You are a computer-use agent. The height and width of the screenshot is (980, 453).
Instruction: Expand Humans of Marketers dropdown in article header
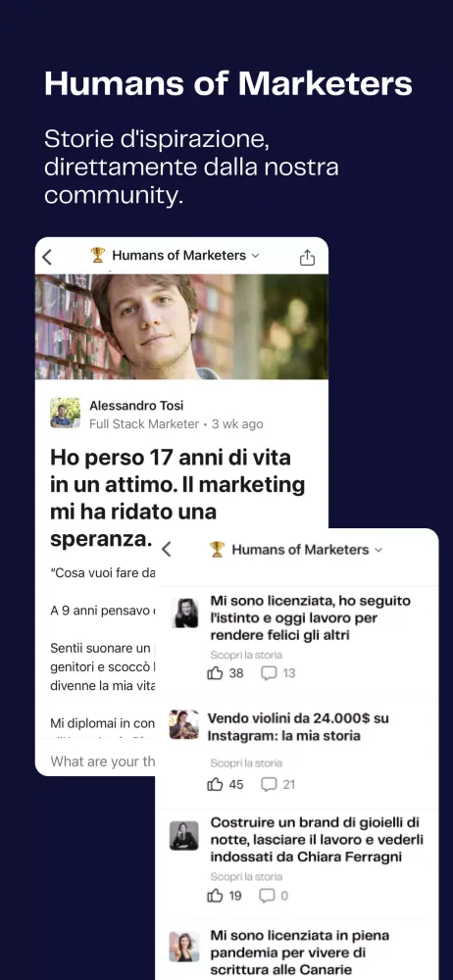255,256
